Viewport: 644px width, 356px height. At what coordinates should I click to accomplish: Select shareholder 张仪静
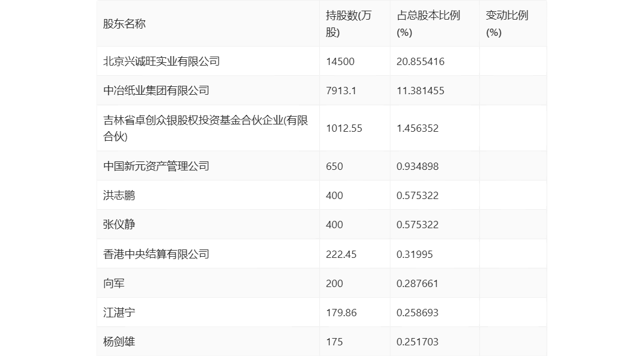coord(119,224)
